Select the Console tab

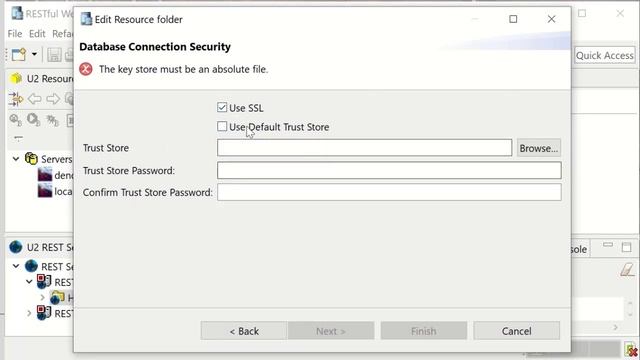pyautogui.click(x=579, y=249)
